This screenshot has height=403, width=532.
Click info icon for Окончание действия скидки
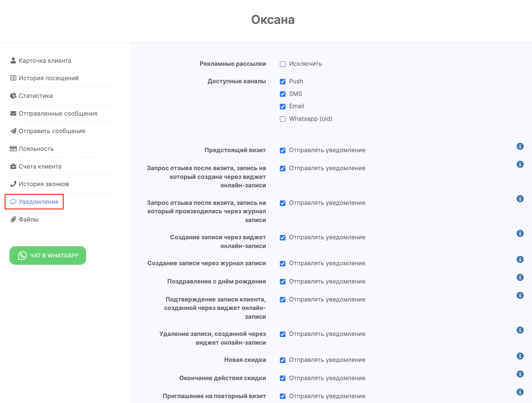520,374
